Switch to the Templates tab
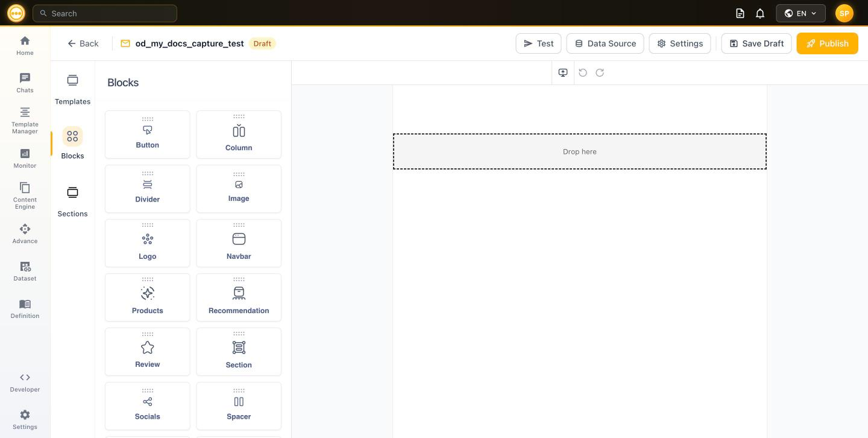 72,89
